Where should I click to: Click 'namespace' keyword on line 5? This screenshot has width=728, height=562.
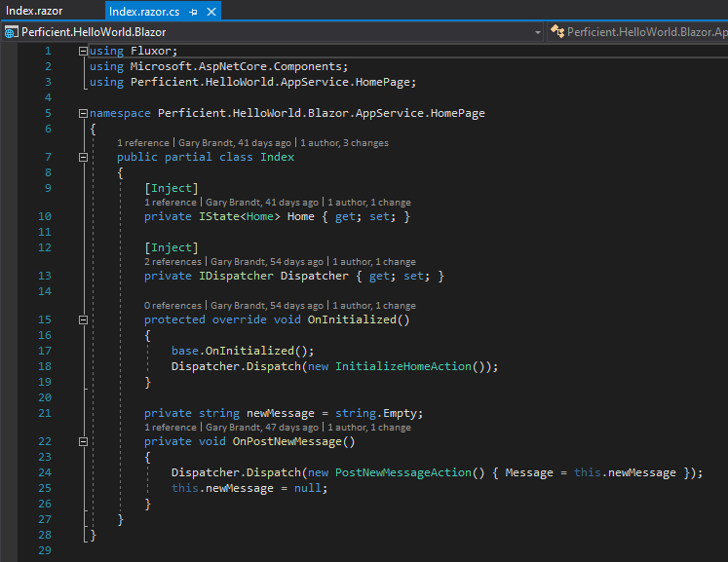[x=120, y=113]
